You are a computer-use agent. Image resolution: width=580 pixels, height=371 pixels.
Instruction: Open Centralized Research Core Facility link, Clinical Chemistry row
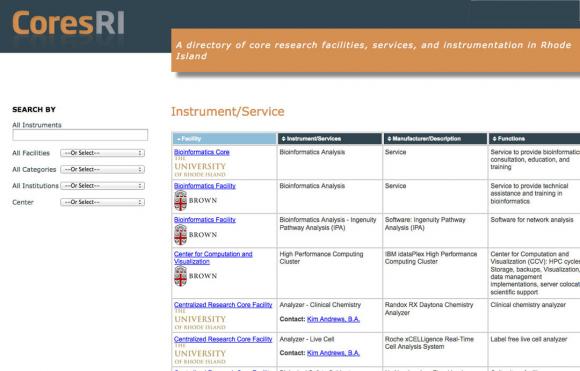pos(223,305)
